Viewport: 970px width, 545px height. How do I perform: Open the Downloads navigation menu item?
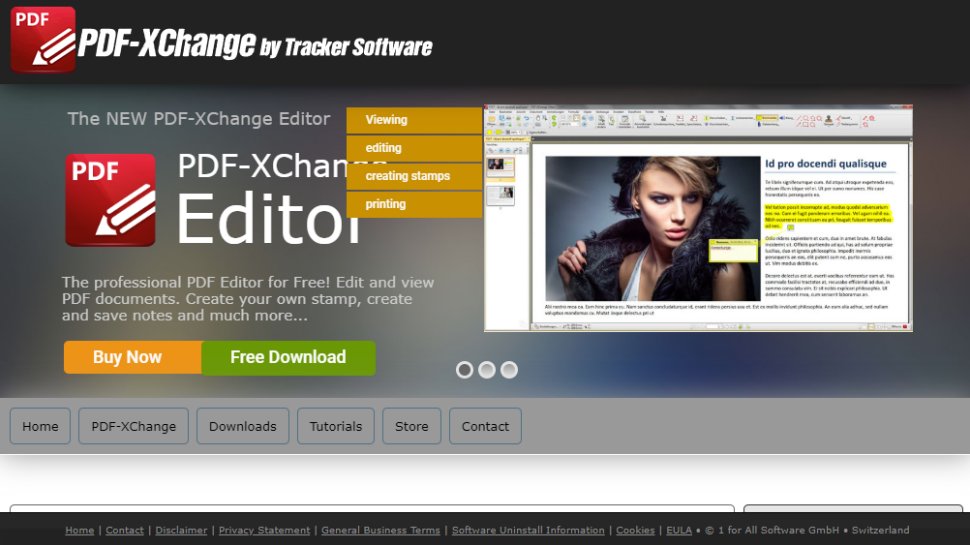pyautogui.click(x=242, y=426)
